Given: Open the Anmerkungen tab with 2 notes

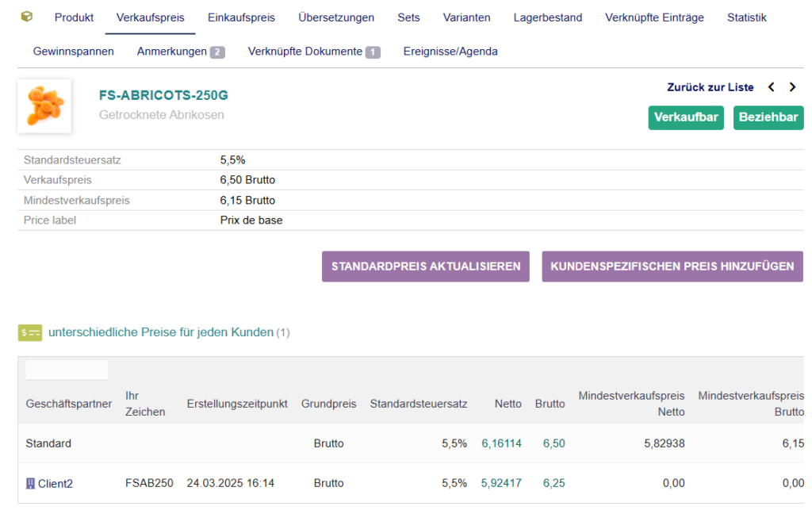Looking at the screenshot, I should 180,52.
